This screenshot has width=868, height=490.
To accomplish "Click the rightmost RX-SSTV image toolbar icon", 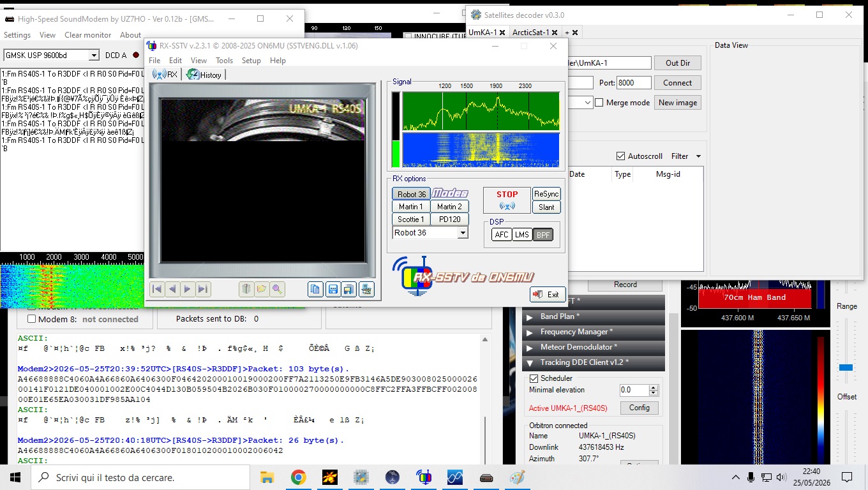I will point(366,289).
